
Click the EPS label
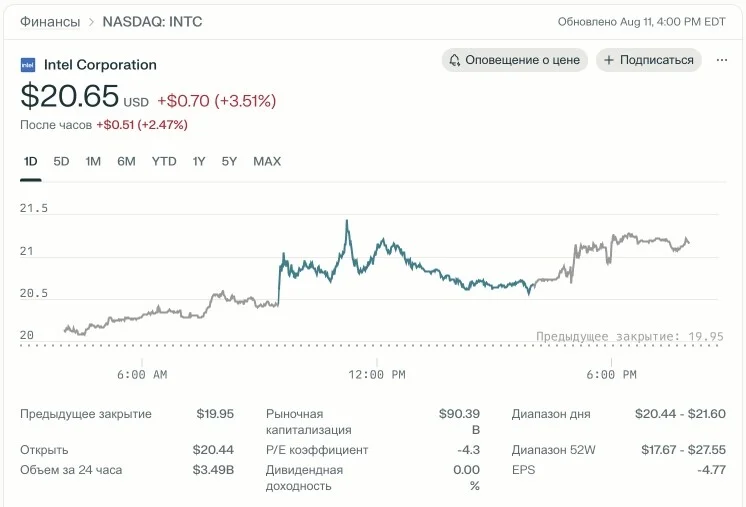(x=523, y=470)
